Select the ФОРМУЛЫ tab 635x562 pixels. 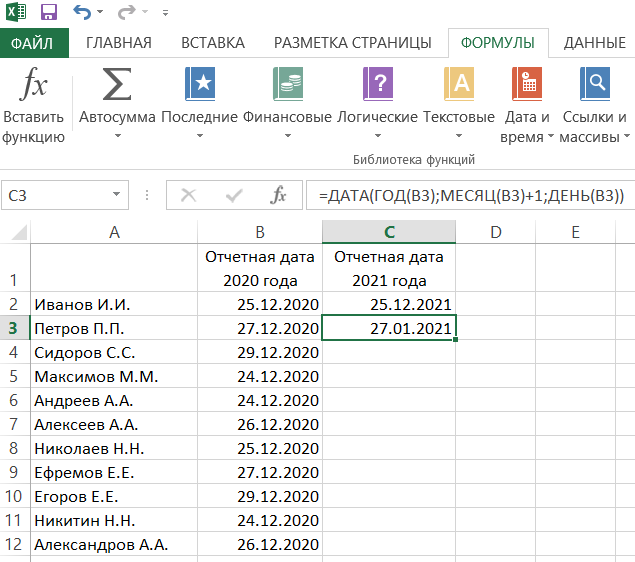pos(498,43)
